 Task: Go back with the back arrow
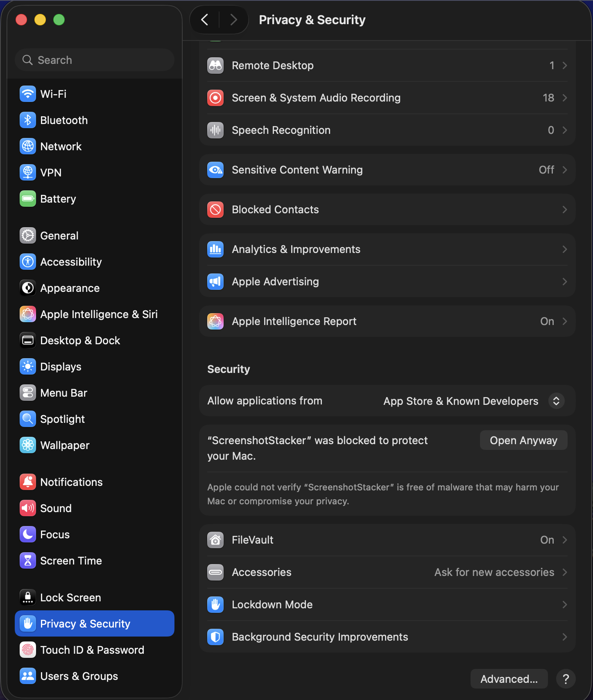205,20
